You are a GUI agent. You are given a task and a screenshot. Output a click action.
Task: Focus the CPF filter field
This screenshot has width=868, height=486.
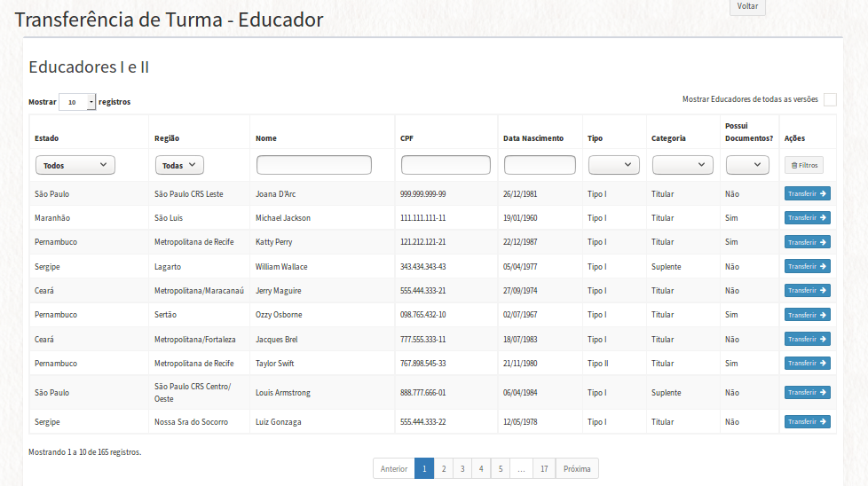(x=446, y=165)
